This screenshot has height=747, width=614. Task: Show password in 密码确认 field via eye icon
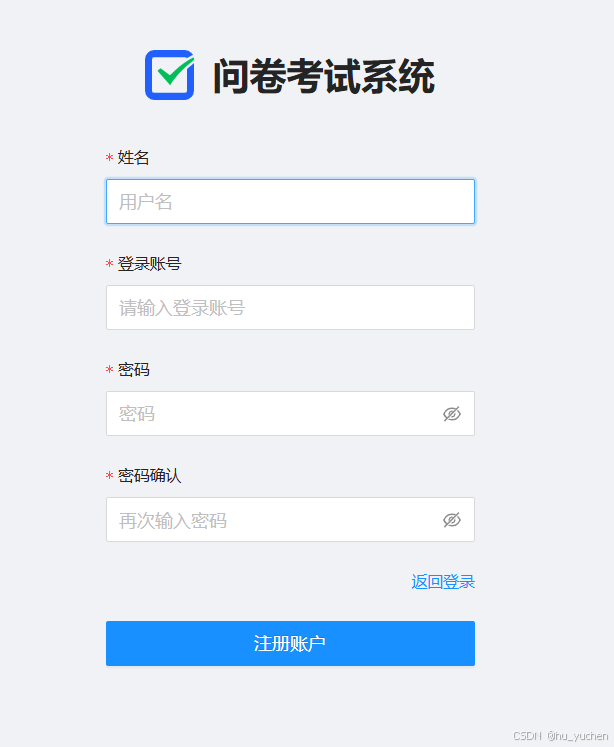click(452, 520)
